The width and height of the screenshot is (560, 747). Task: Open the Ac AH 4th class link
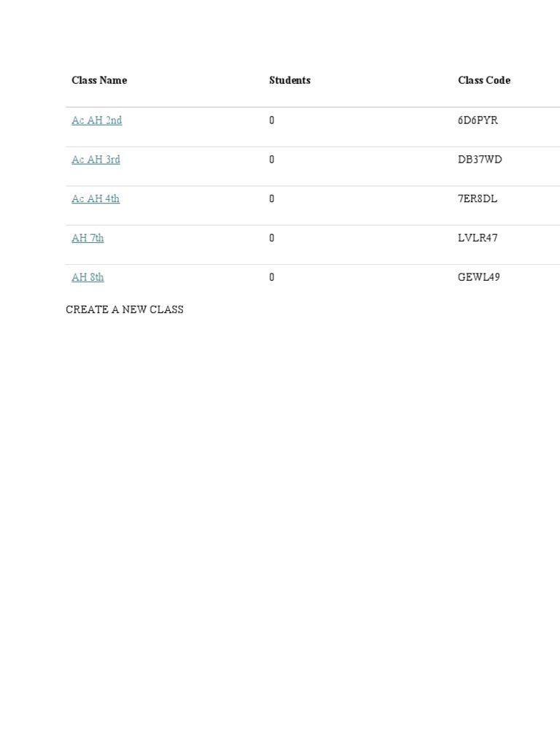coord(96,199)
